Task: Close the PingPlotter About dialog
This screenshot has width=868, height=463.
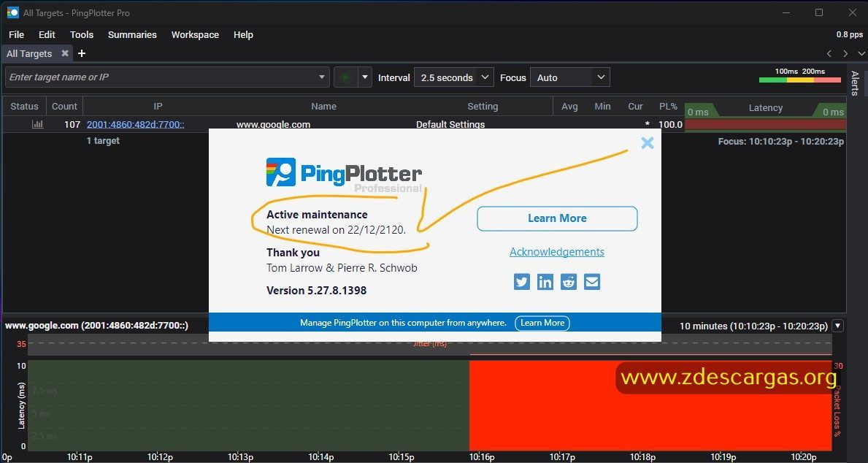Action: pos(647,143)
